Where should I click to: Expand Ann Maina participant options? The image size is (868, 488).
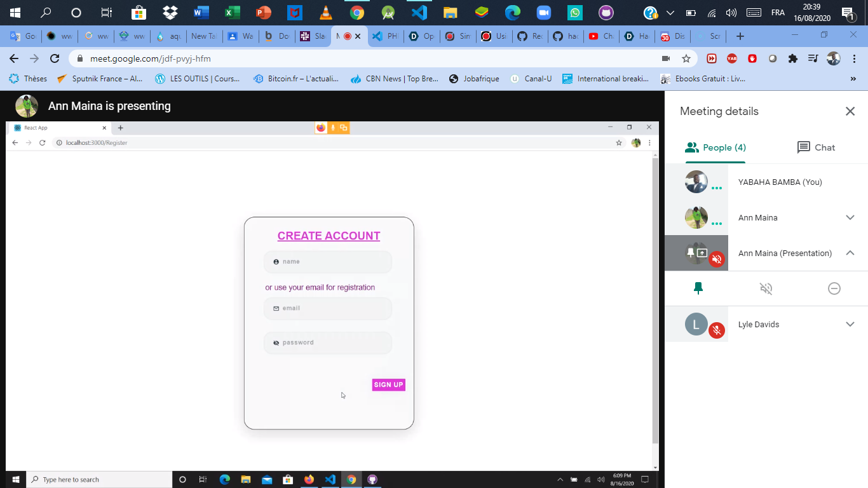[x=850, y=217]
